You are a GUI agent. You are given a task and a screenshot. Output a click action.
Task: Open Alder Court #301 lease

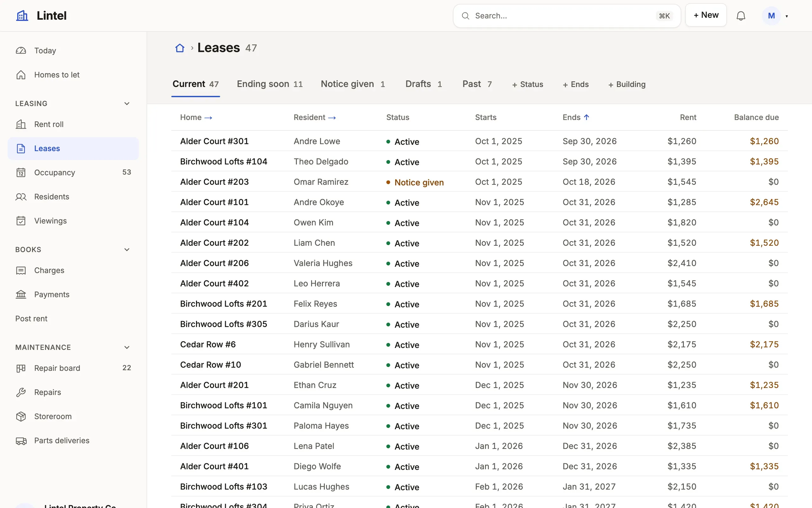[x=214, y=141]
